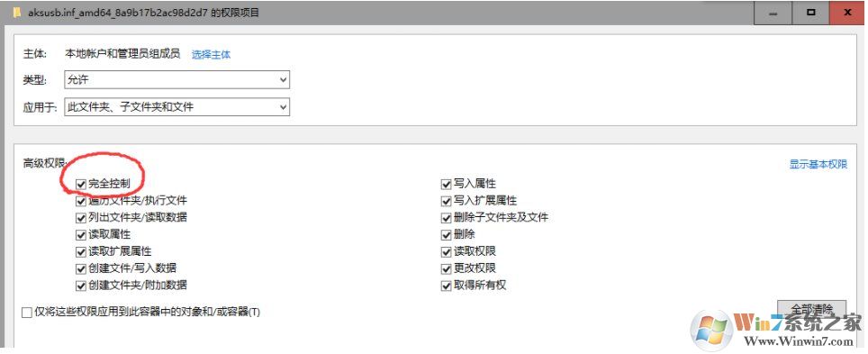Click the 显示基本权限 link

pyautogui.click(x=818, y=165)
